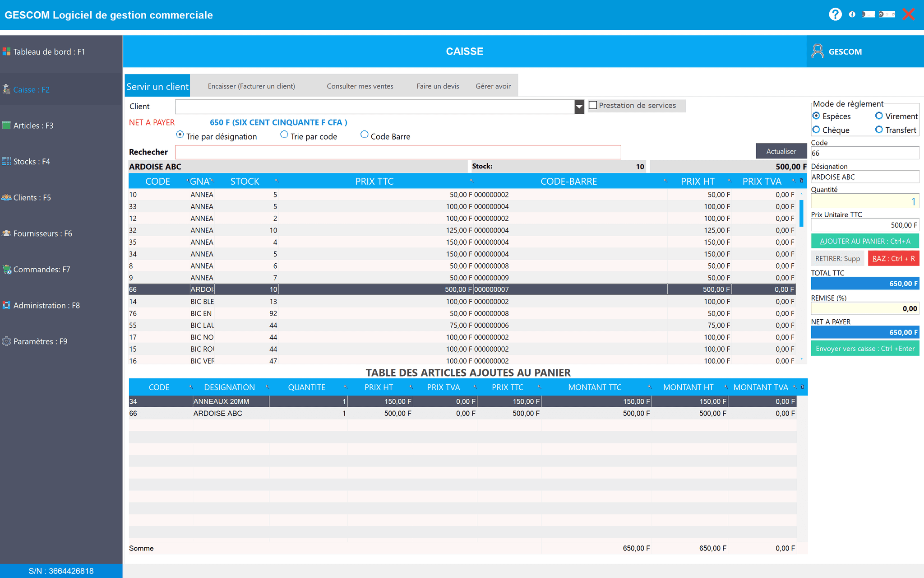The image size is (924, 578).
Task: Click the Actualiser button
Action: tap(781, 151)
